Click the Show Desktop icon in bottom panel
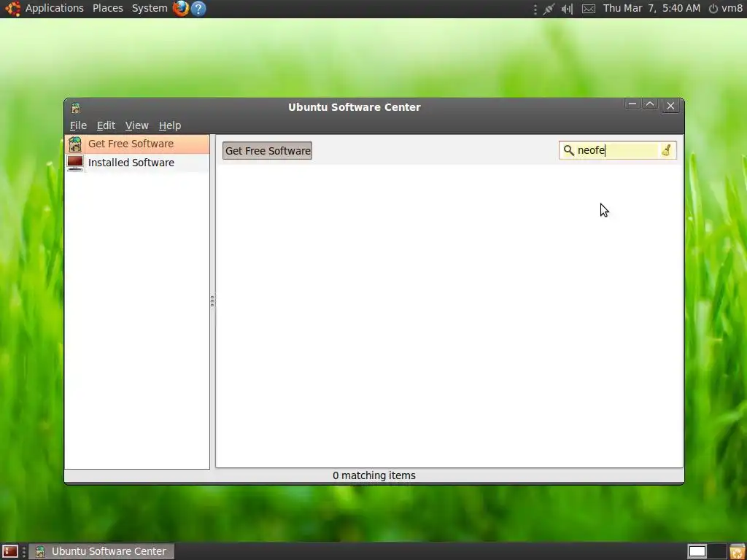This screenshot has height=560, width=747. pyautogui.click(x=9, y=551)
